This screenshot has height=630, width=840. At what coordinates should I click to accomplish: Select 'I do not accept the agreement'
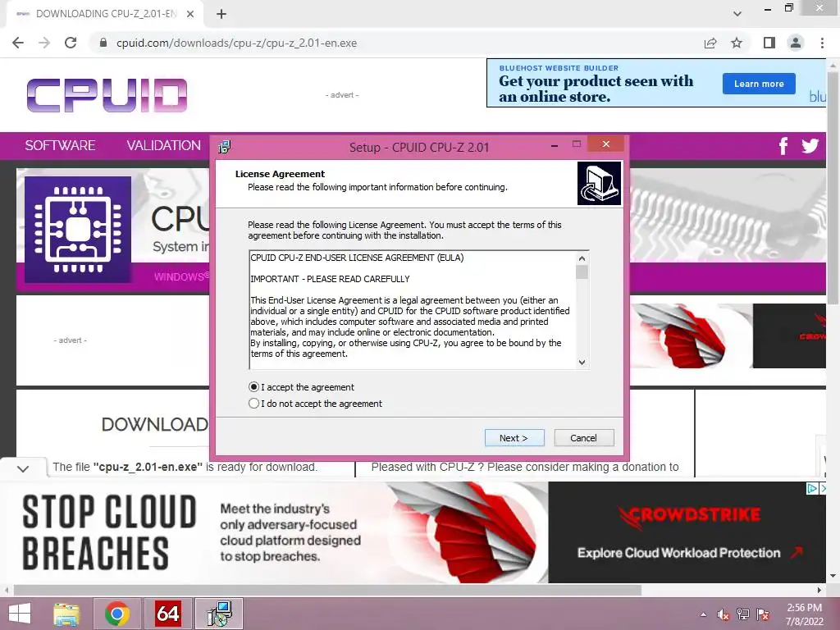point(254,404)
